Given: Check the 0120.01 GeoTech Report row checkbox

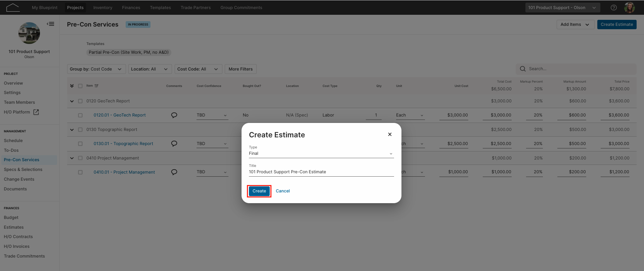Looking at the screenshot, I should (x=80, y=115).
